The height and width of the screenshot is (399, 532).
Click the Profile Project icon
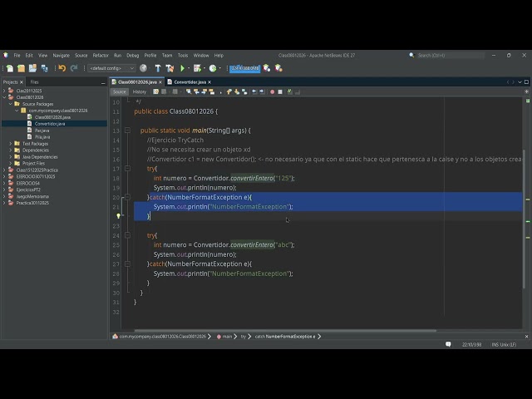pyautogui.click(x=213, y=68)
